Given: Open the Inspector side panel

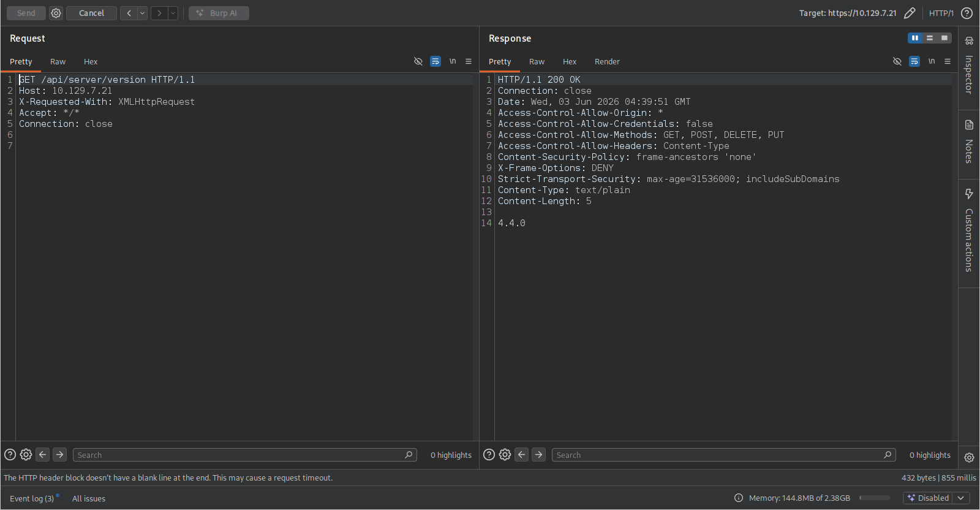Looking at the screenshot, I should (969, 66).
